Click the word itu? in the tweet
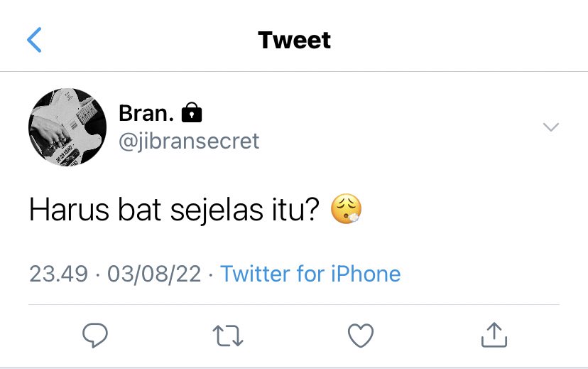The width and height of the screenshot is (588, 369). coord(295,210)
